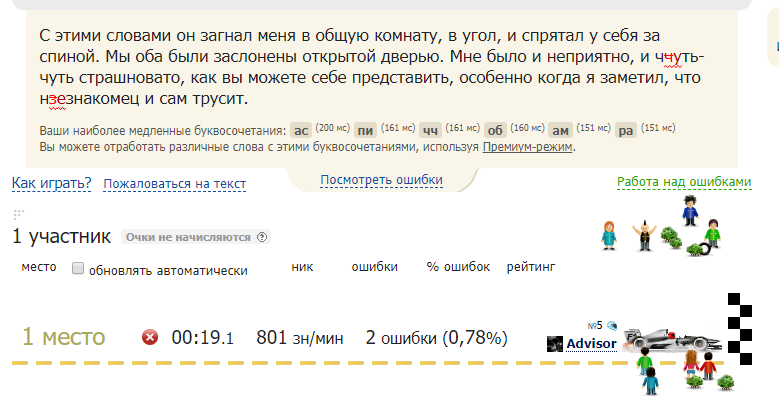Image resolution: width=779 pixels, height=415 pixels.
Task: Click the 'чч' letter combination tag
Action: click(430, 130)
